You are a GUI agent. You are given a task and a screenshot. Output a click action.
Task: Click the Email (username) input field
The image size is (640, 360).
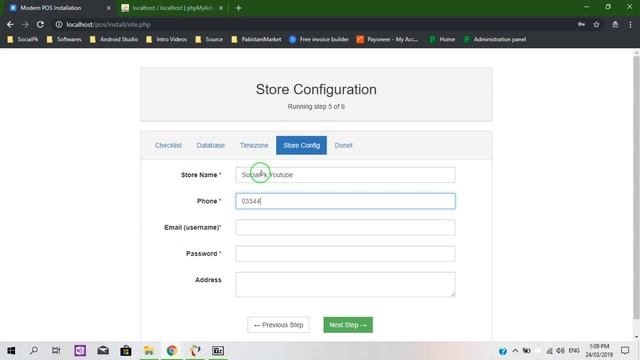click(345, 227)
